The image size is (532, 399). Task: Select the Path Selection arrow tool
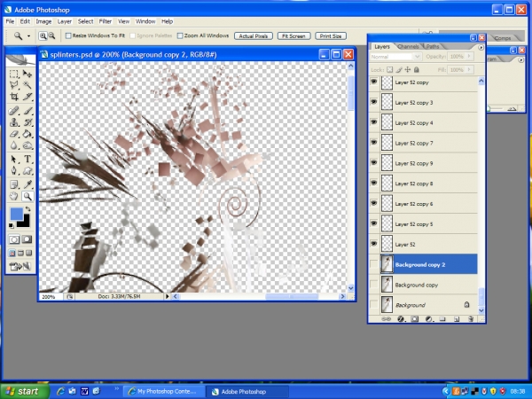point(14,159)
